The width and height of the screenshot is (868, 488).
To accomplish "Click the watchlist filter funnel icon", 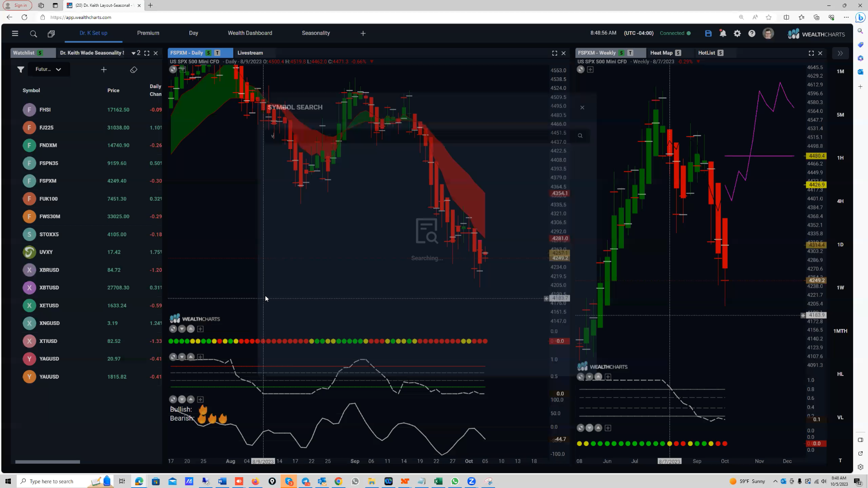I will [21, 70].
